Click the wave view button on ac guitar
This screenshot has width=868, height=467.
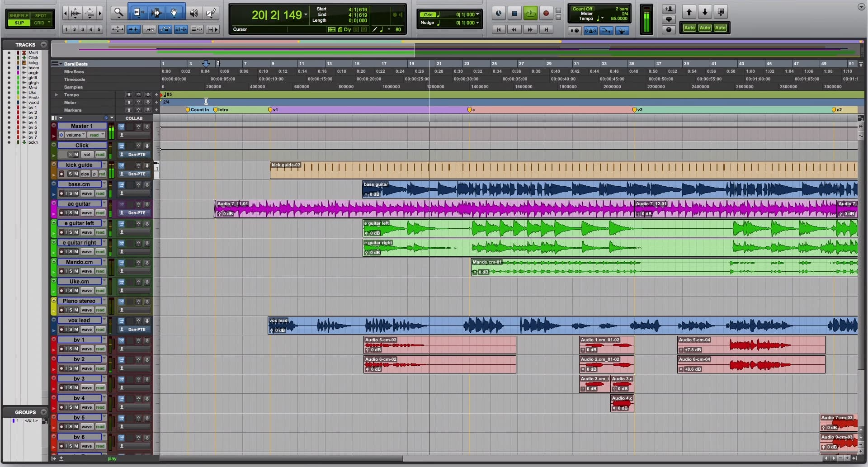click(87, 213)
